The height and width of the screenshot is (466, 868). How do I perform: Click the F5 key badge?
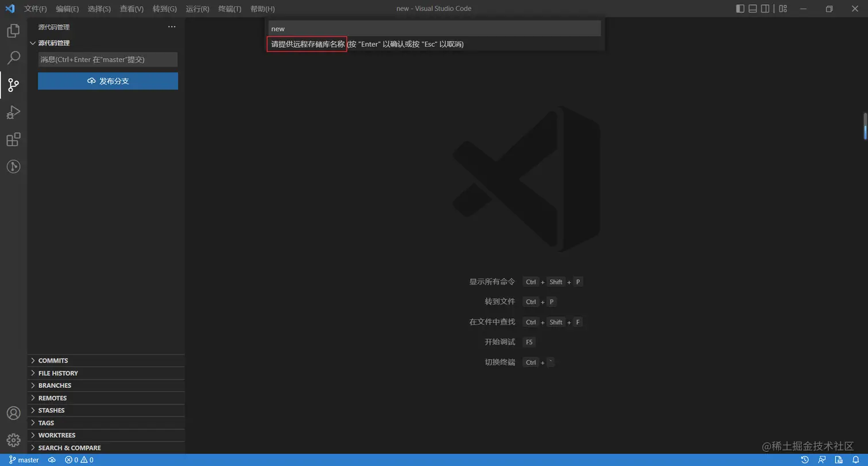529,342
